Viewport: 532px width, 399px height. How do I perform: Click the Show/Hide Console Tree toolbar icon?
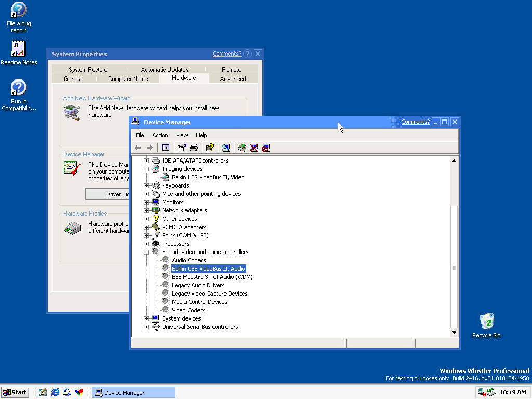pos(165,148)
